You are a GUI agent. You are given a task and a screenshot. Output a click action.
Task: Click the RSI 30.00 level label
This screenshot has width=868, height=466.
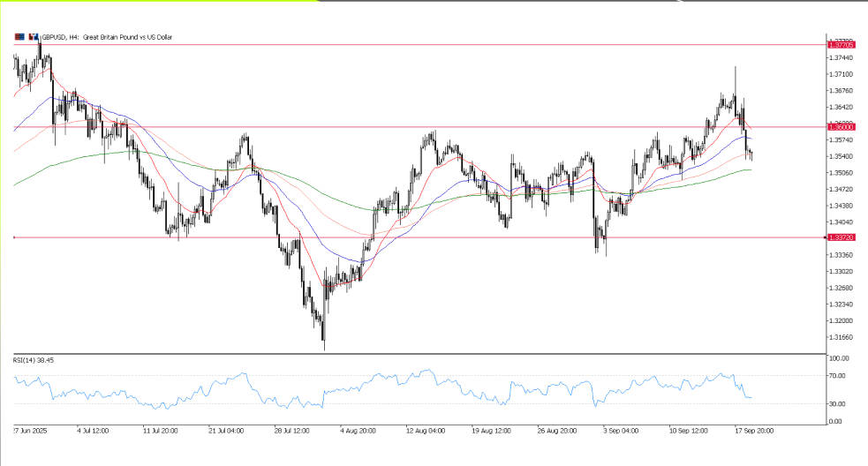(838, 404)
